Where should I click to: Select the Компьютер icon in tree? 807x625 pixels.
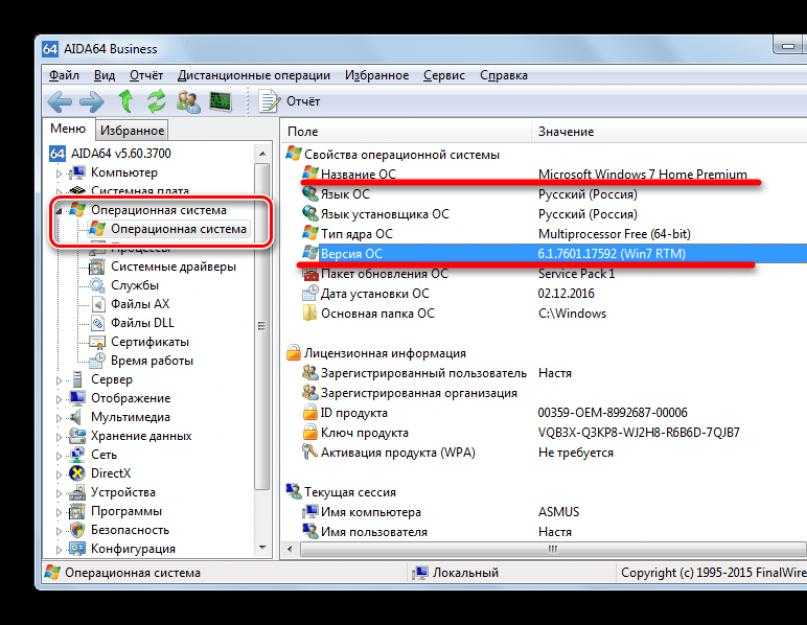point(77,172)
